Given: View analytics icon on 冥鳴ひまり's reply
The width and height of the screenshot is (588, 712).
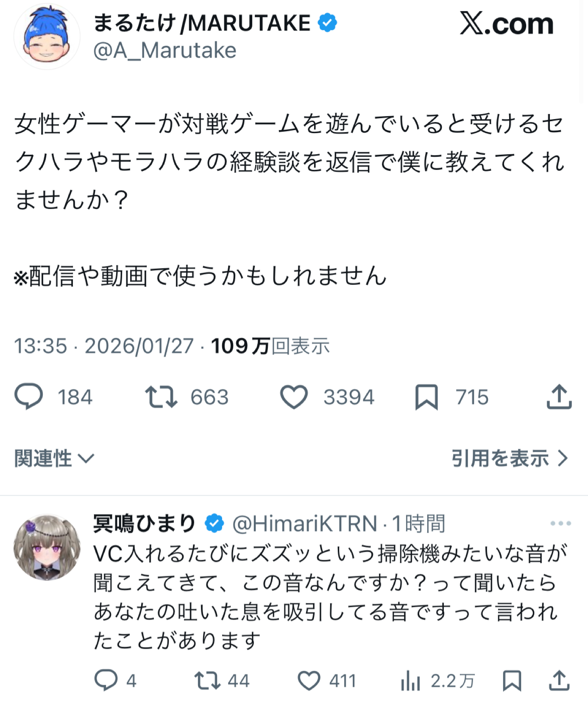Looking at the screenshot, I should click(410, 680).
